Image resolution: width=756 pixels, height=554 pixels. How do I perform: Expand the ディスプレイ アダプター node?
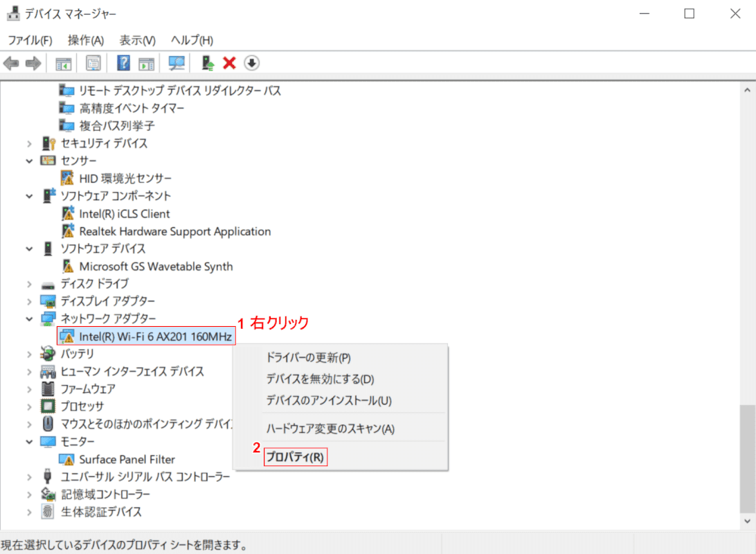29,302
